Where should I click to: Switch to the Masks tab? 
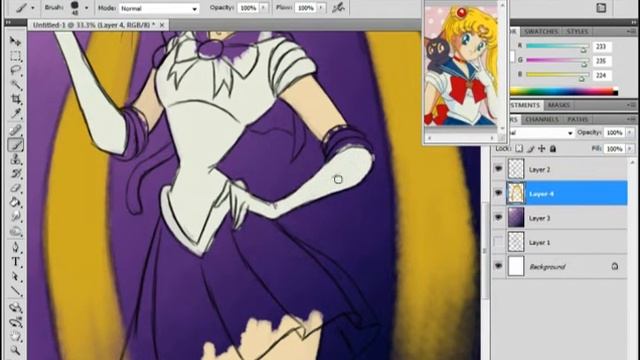click(x=558, y=105)
